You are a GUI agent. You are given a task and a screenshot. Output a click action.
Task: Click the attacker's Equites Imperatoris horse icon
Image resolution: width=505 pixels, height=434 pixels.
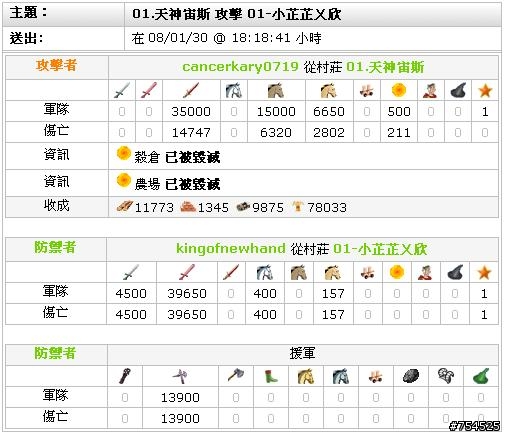pyautogui.click(x=276, y=90)
